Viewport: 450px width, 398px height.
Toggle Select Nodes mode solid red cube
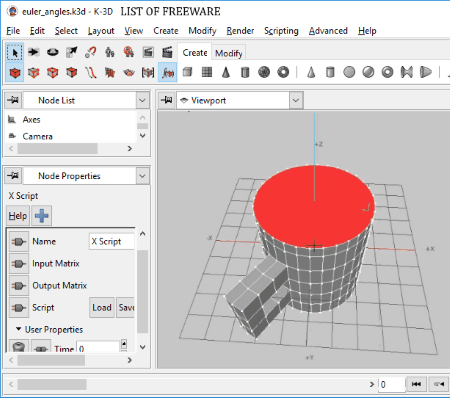click(15, 72)
